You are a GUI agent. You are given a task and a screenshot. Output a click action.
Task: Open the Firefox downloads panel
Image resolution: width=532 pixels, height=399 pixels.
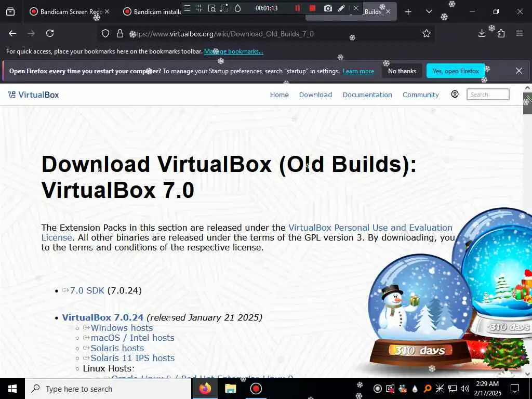click(x=482, y=33)
